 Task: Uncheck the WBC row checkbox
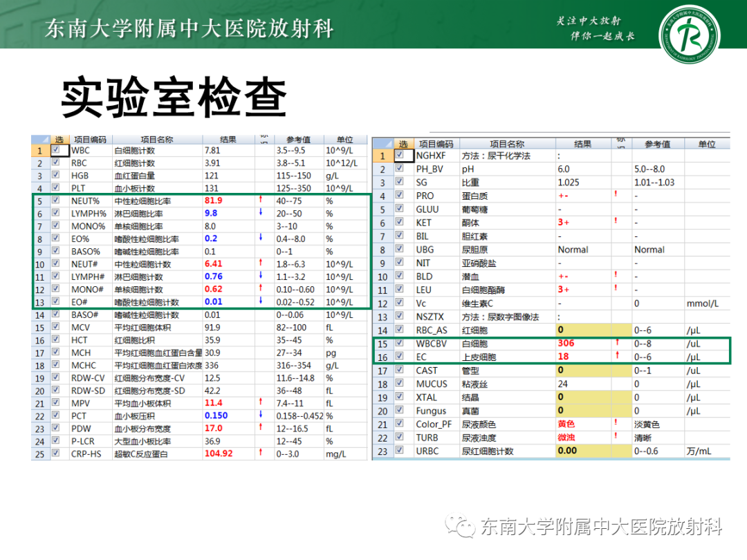[56, 148]
